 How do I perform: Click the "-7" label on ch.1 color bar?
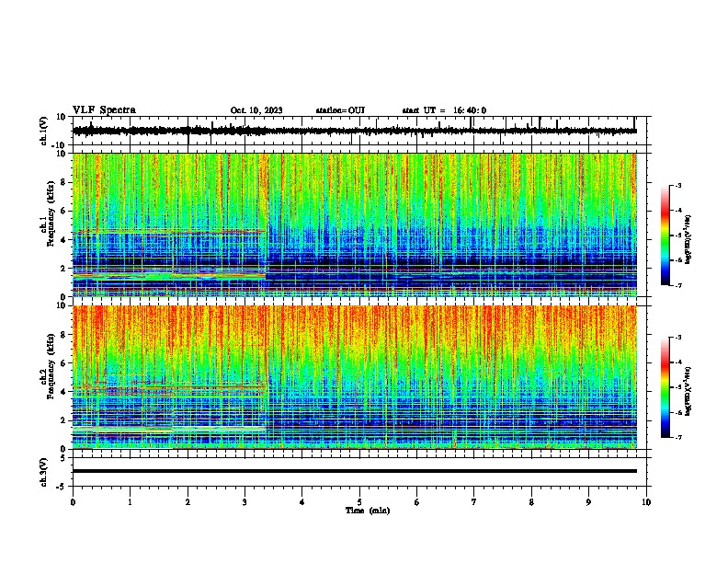click(x=678, y=285)
